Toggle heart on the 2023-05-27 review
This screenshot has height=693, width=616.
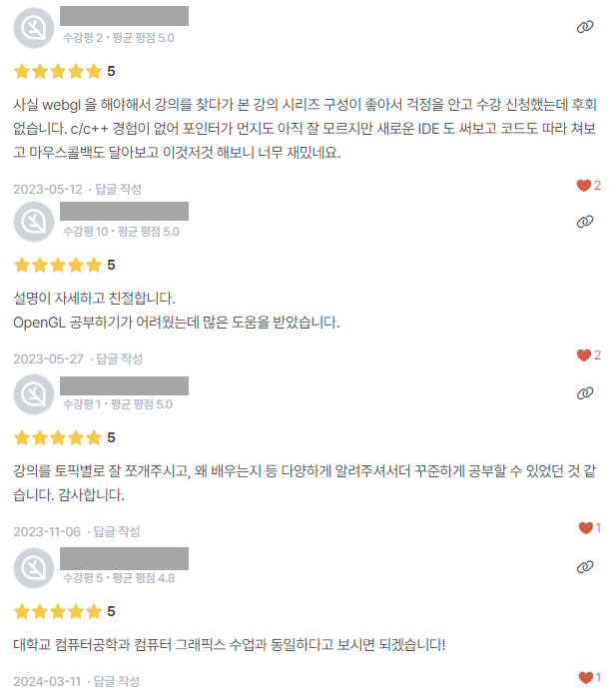point(584,355)
